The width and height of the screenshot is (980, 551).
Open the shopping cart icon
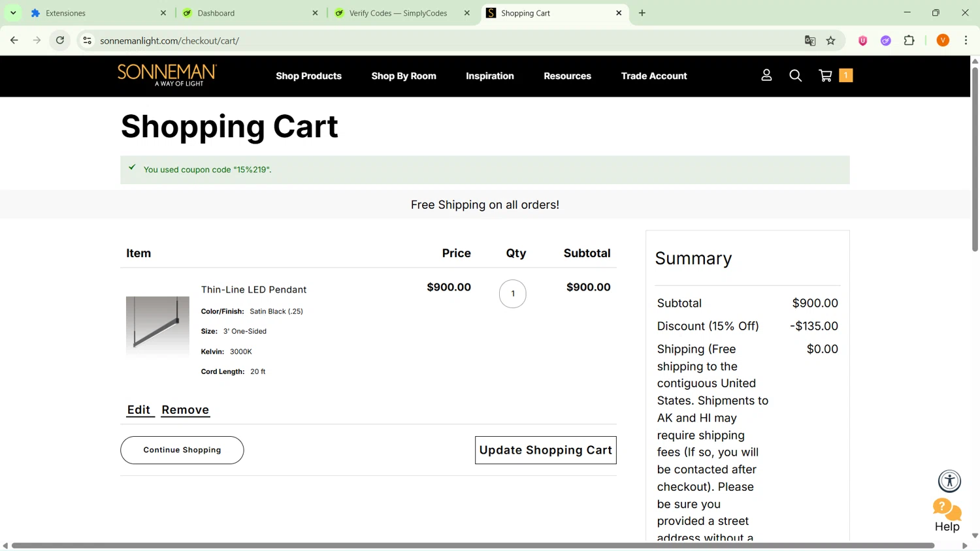(x=825, y=76)
